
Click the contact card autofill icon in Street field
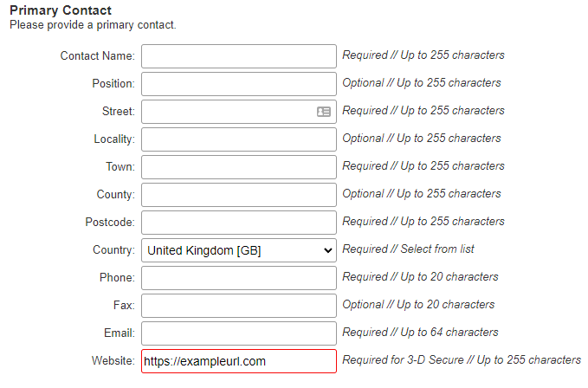click(323, 112)
